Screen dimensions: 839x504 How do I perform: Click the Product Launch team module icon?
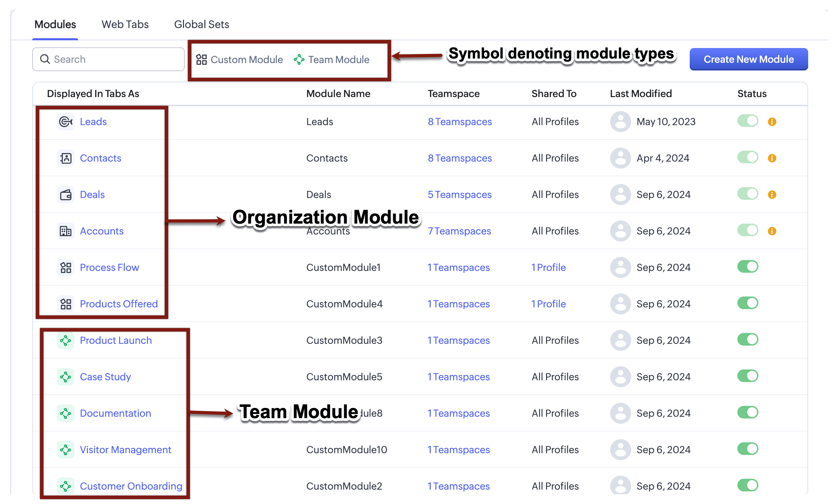coord(66,340)
